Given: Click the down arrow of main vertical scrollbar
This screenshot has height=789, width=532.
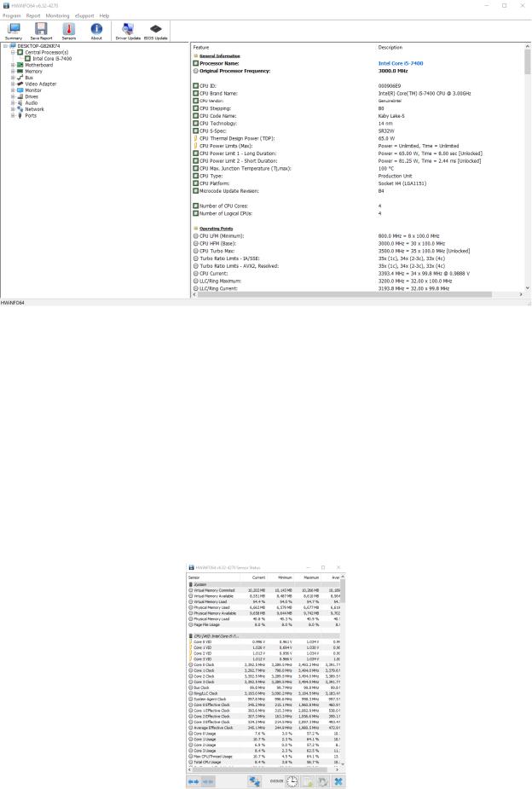Looking at the screenshot, I should pyautogui.click(x=528, y=288).
